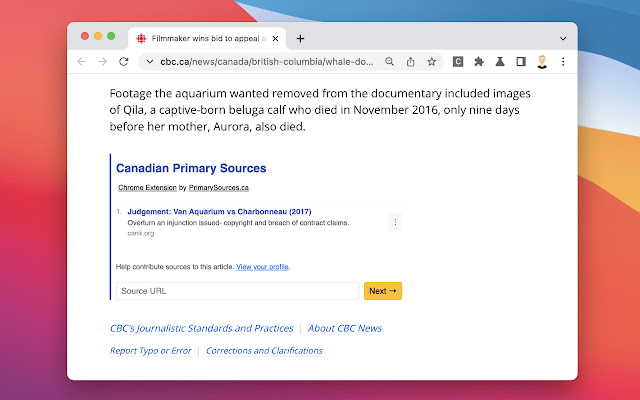Focus the Source URL input field

[x=237, y=291]
